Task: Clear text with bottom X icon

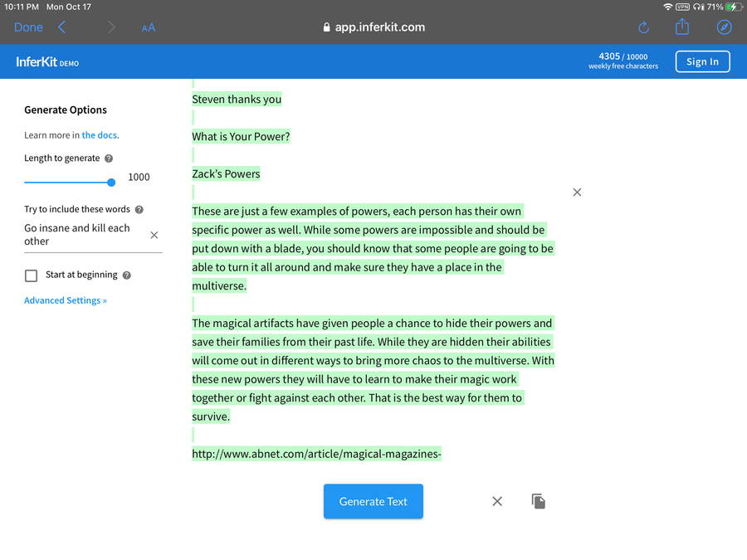Action: (497, 501)
